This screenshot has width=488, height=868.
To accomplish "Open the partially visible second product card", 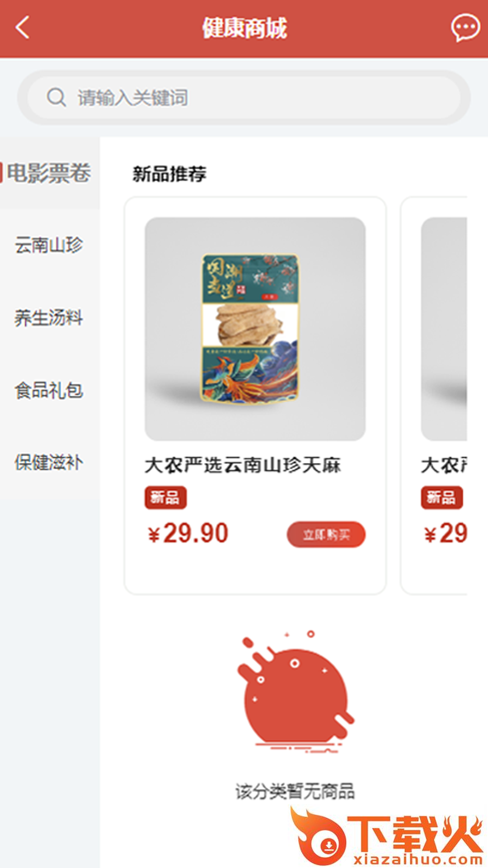I will click(x=434, y=396).
